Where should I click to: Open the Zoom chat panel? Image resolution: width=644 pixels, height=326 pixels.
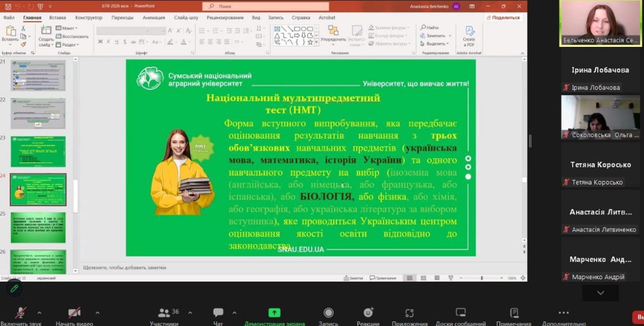point(218,313)
